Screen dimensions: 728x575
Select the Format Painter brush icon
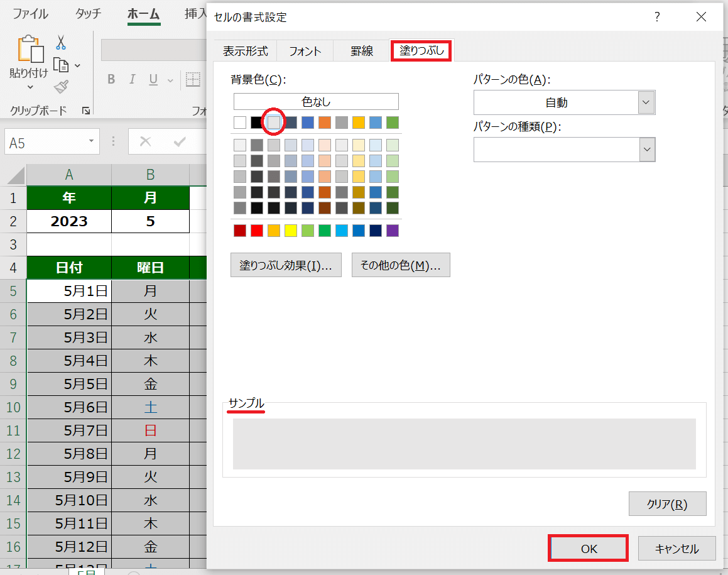pyautogui.click(x=61, y=87)
